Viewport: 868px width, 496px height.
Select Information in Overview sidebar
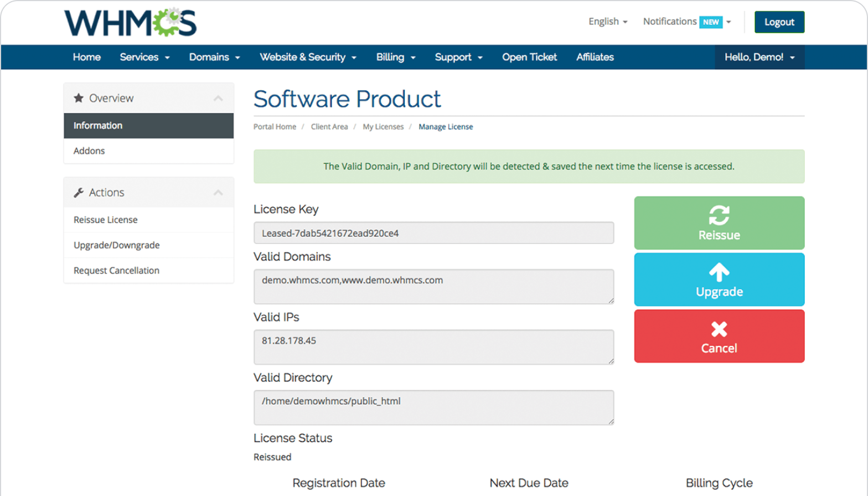click(x=148, y=126)
